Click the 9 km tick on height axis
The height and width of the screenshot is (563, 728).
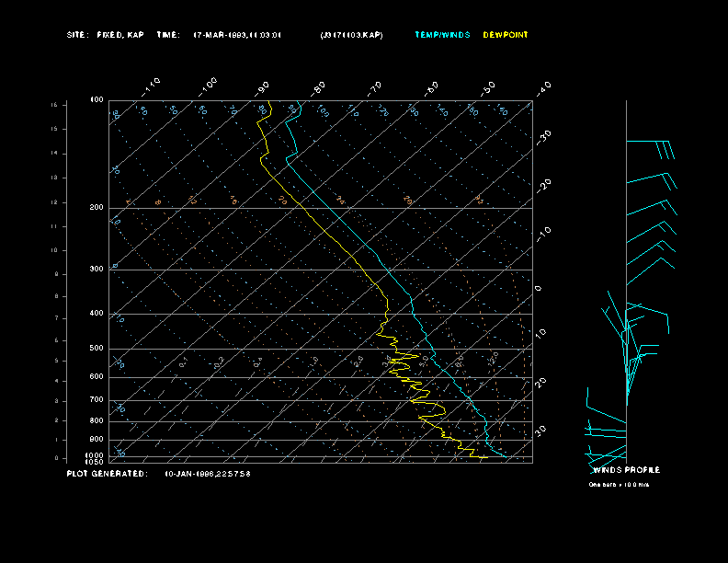tap(57, 274)
